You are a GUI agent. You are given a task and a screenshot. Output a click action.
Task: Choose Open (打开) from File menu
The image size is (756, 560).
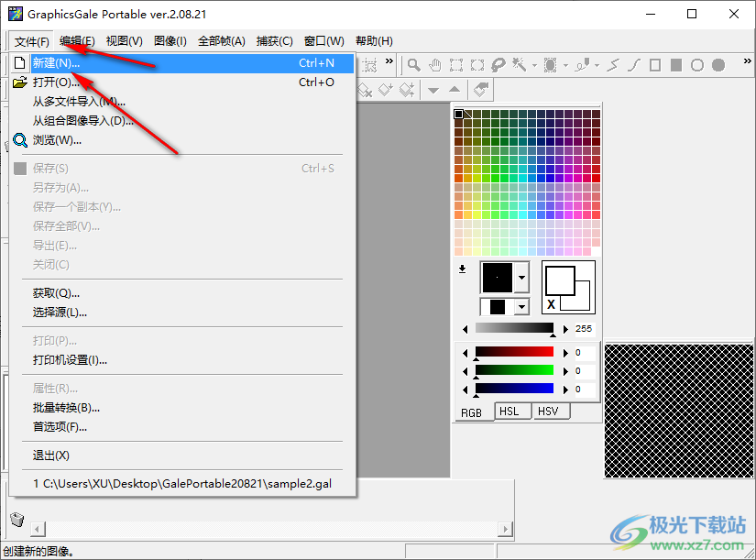pyautogui.click(x=182, y=82)
